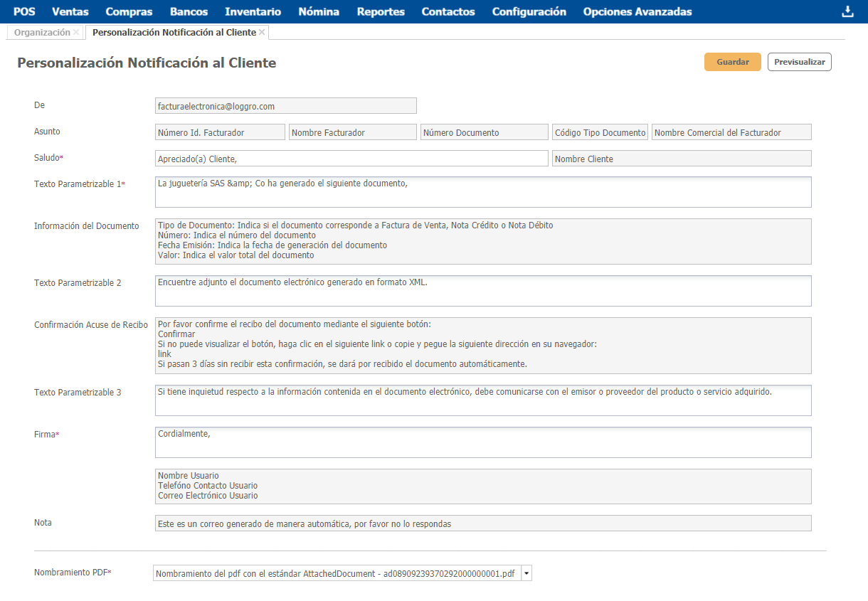Screen dimensions: 868x601
Task: Close the Organización tab
Action: (x=76, y=33)
